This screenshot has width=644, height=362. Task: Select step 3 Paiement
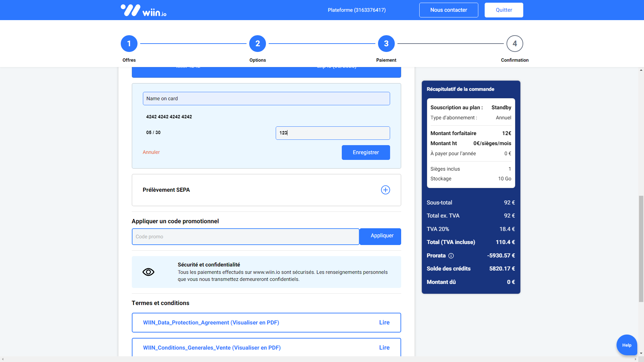pos(386,44)
